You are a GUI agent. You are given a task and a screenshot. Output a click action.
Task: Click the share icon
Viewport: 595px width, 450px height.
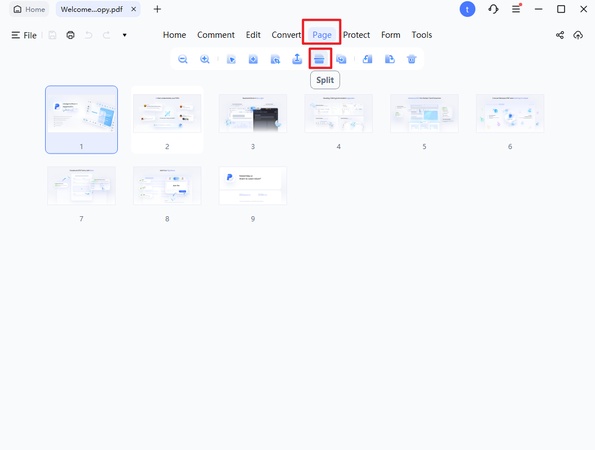coord(560,35)
